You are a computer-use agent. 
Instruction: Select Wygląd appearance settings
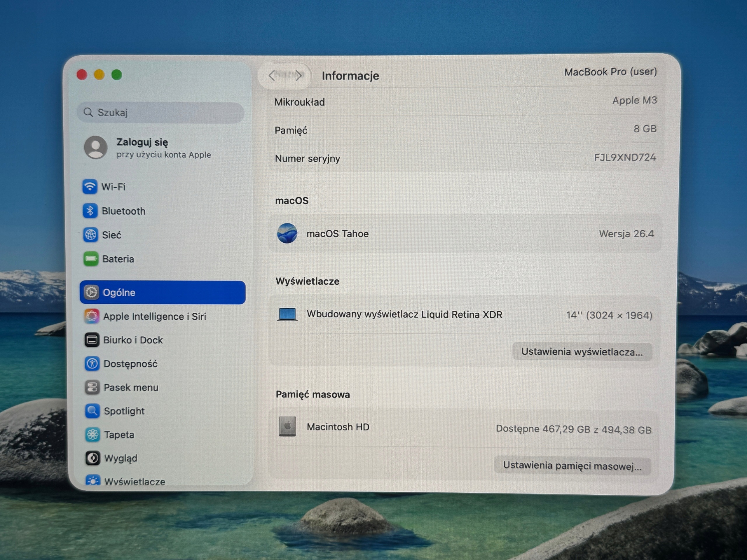pos(111,458)
